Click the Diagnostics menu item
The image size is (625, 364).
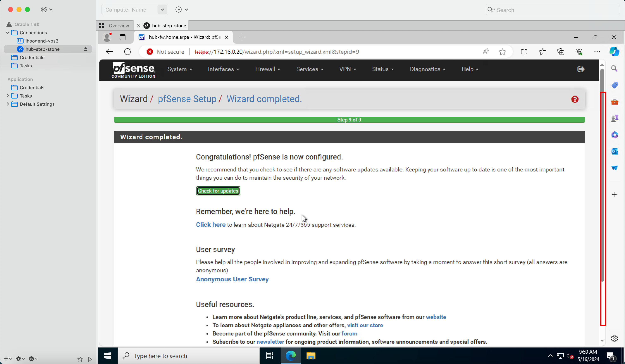pos(427,69)
